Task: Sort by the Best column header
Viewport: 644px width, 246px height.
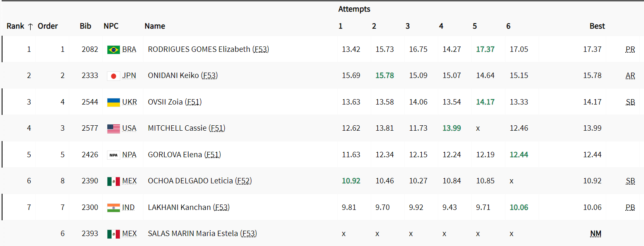Action: point(597,26)
